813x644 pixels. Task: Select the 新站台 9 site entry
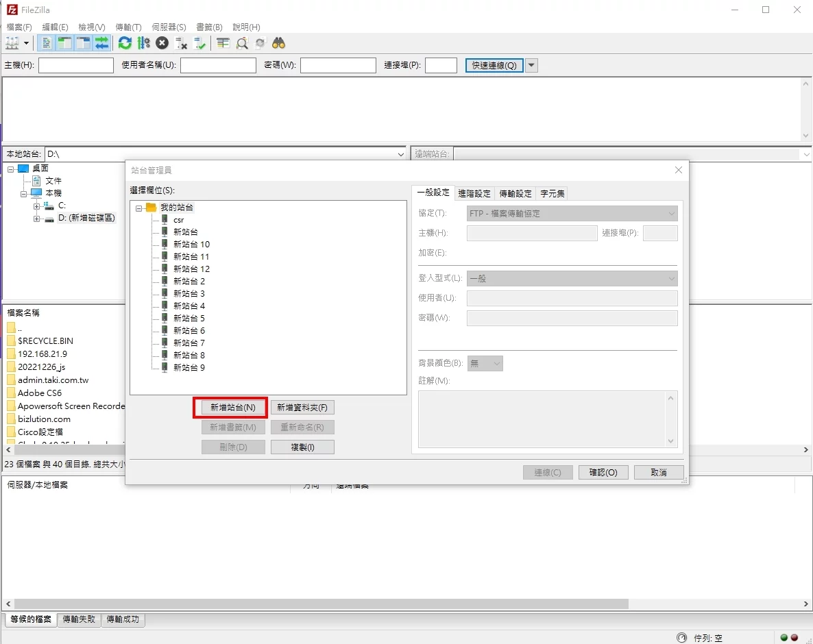pos(189,367)
